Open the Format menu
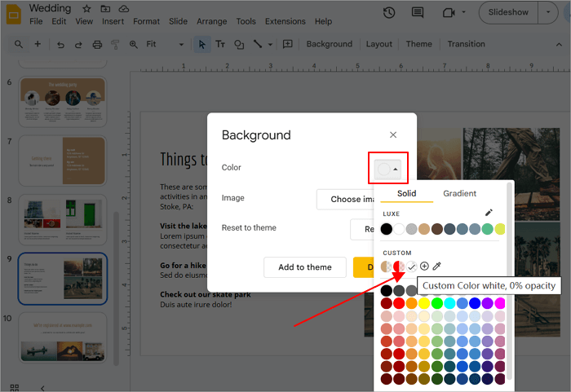 [146, 21]
